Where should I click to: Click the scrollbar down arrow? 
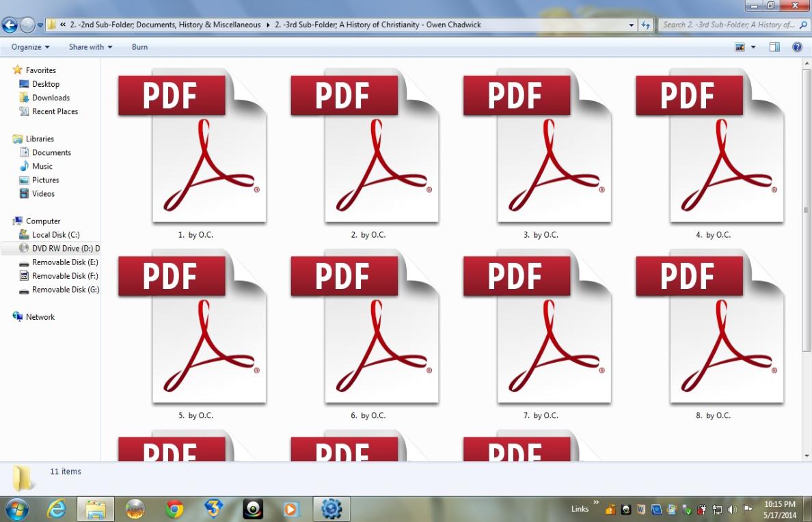(x=806, y=456)
